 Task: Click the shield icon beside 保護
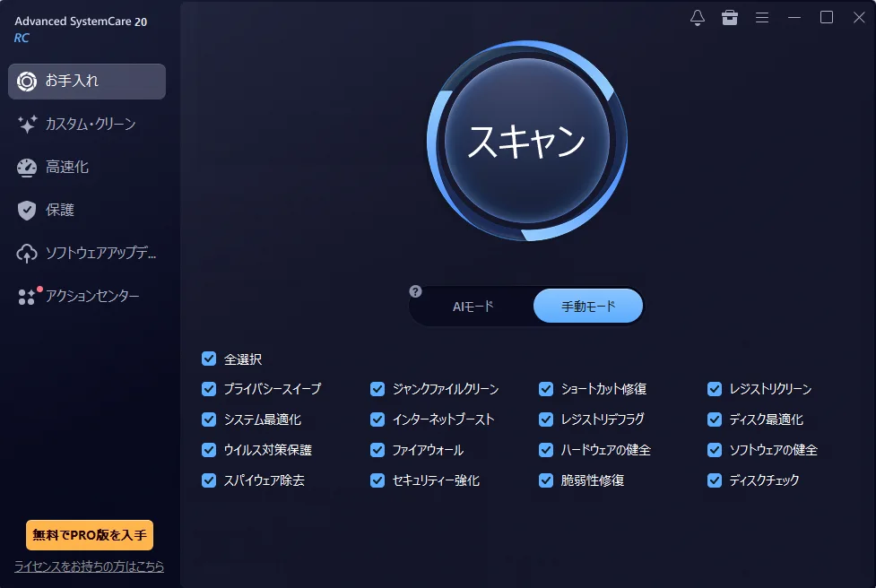[x=26, y=210]
